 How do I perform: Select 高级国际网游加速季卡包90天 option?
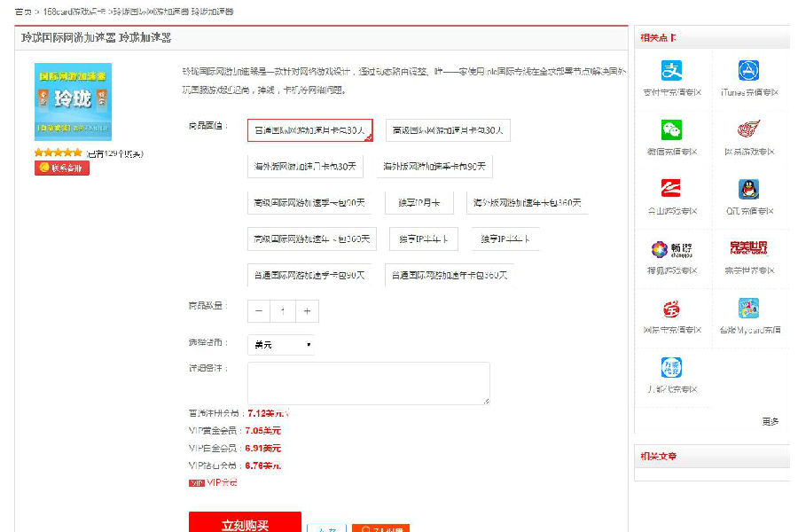[x=309, y=203]
